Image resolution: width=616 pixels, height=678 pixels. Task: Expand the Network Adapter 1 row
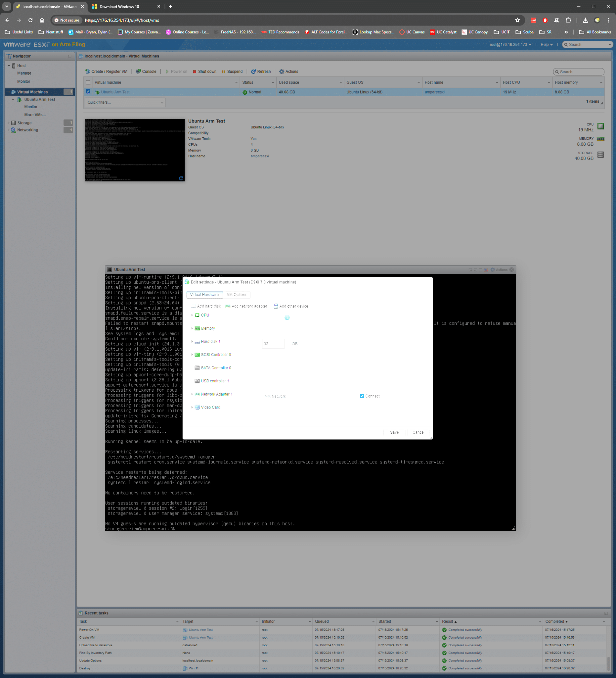click(192, 394)
